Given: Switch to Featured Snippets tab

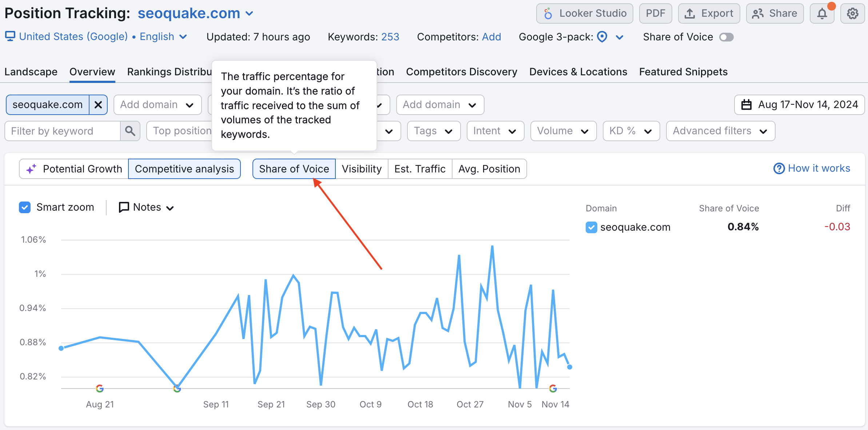Looking at the screenshot, I should (683, 72).
